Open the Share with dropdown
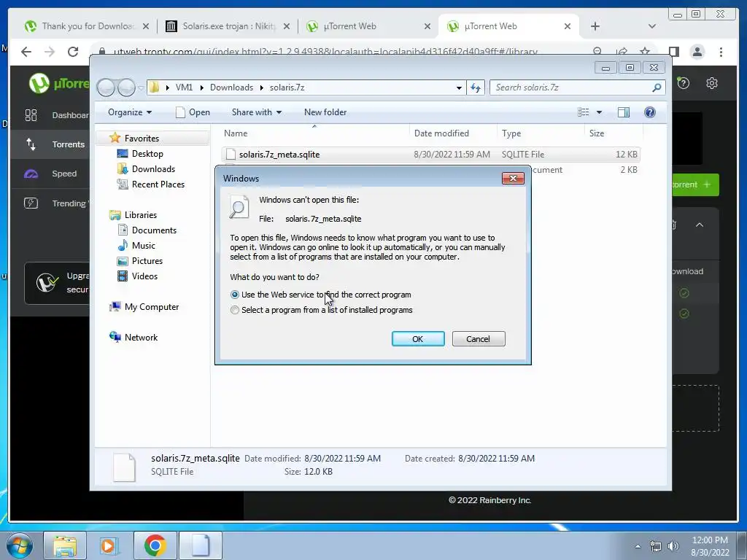747x560 pixels. [256, 112]
